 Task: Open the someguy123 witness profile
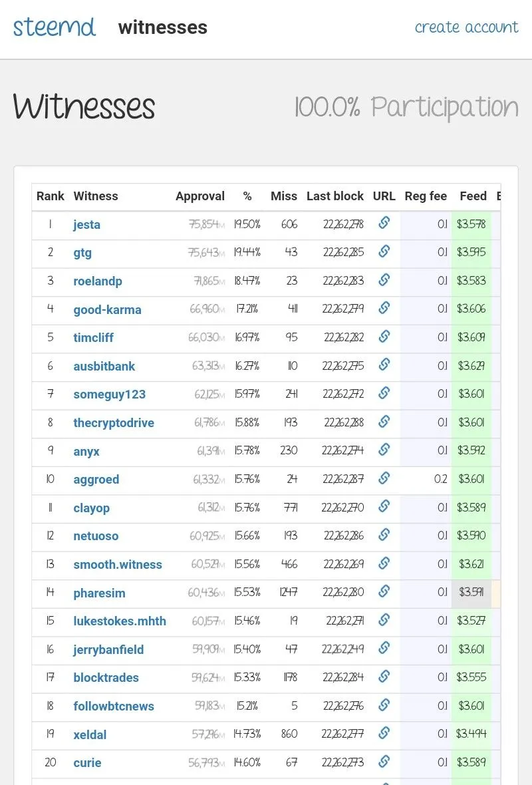[109, 394]
